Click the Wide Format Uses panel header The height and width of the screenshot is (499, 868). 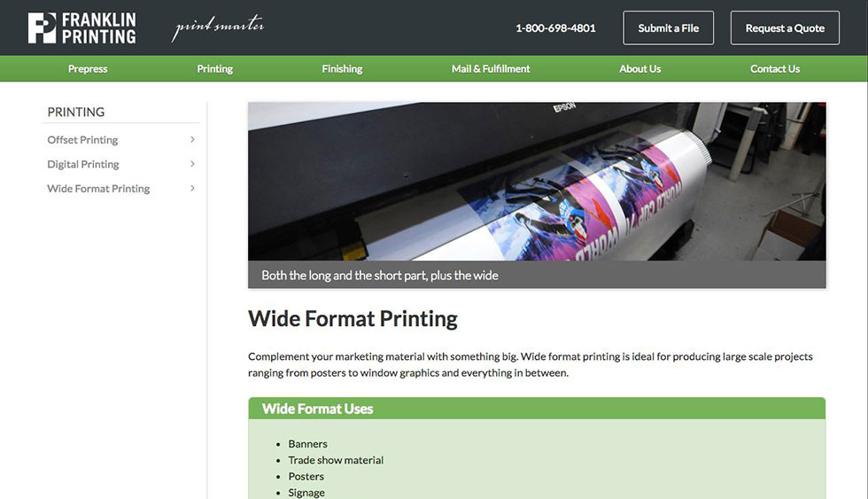coord(537,409)
